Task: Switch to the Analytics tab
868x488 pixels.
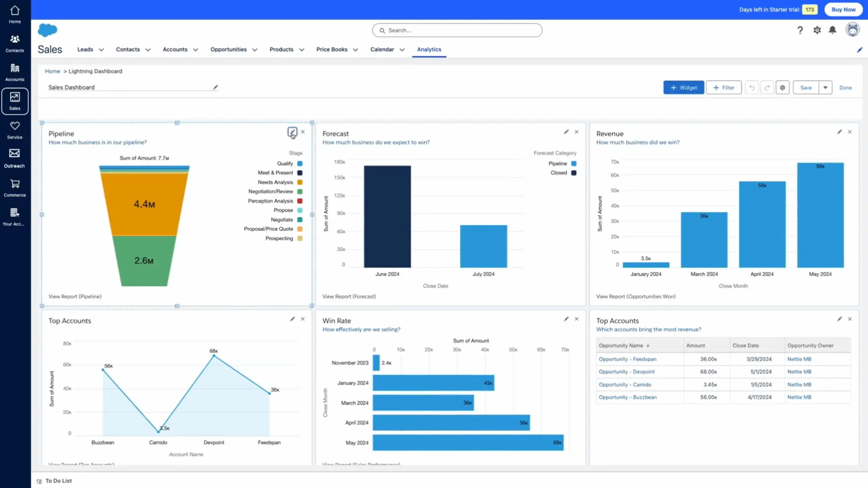Action: [x=429, y=49]
